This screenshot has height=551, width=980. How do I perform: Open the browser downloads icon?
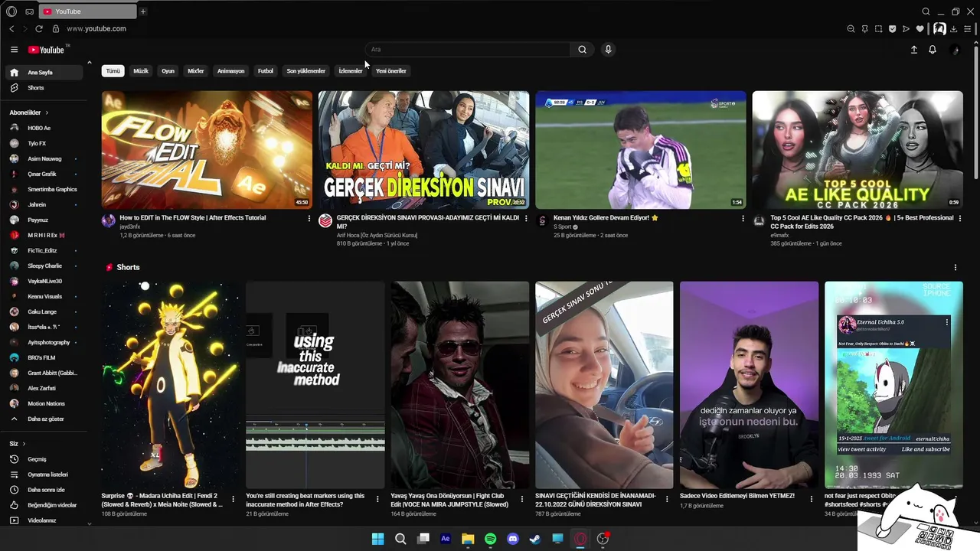(954, 29)
